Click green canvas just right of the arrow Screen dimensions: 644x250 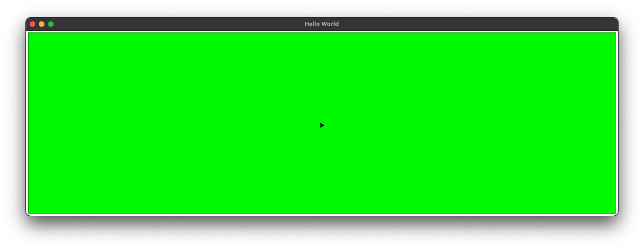pos(334,125)
